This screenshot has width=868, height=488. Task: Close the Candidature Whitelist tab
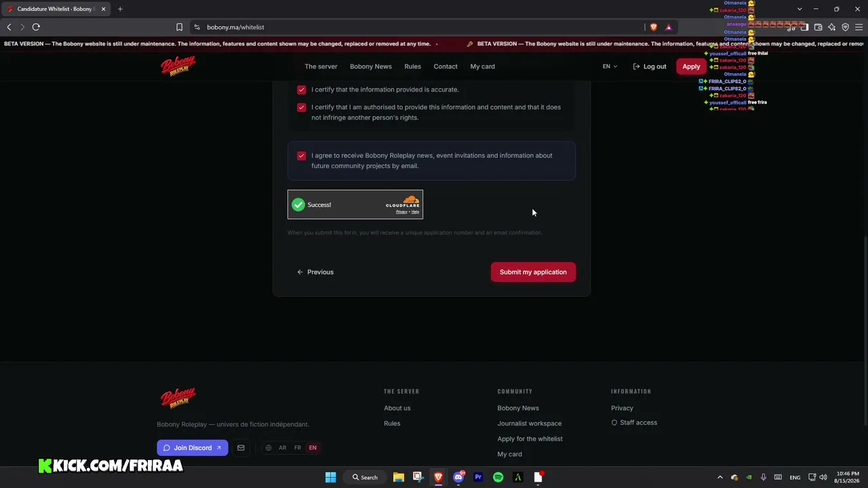104,9
